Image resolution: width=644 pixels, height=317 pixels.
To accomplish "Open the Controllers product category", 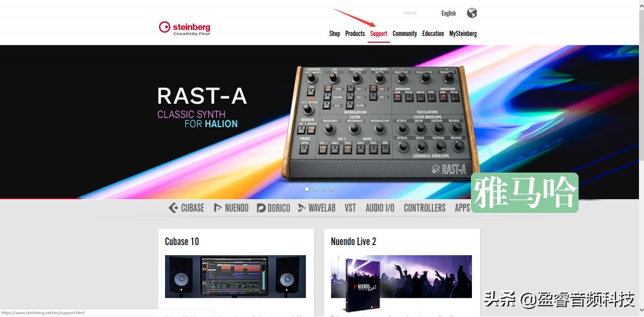I will 425,208.
